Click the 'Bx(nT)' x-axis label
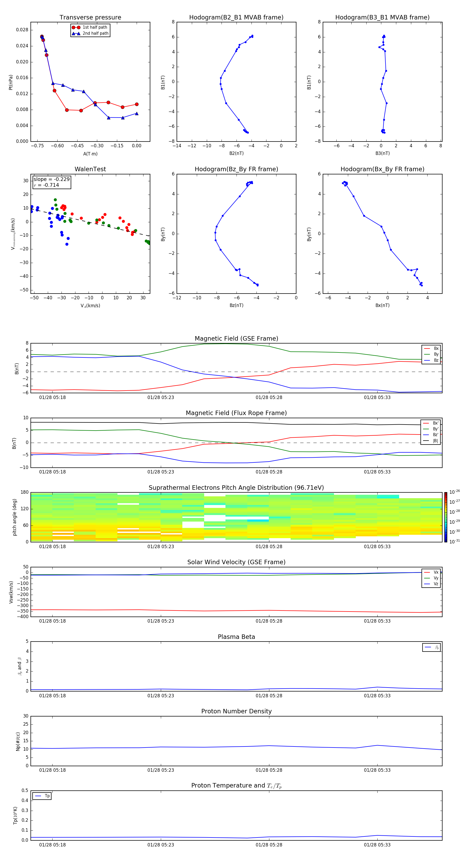This screenshot has width=473, height=868. point(382,305)
